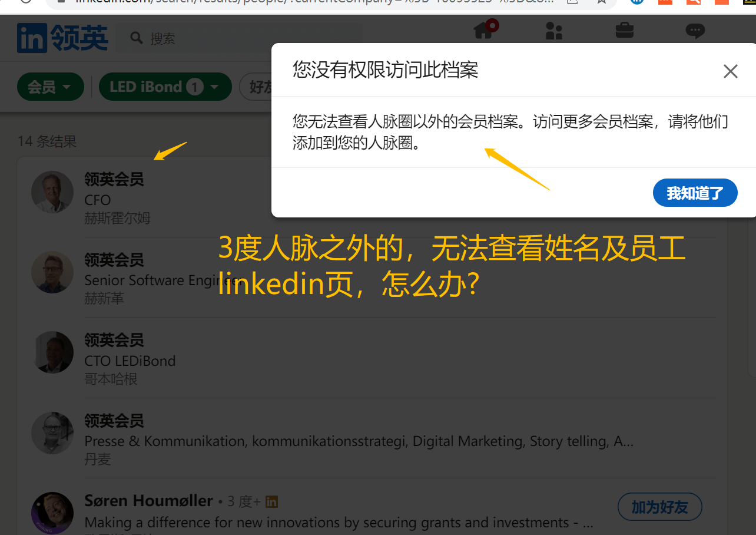756x535 pixels.
Task: Click the LinkedIn badge next to 3 度+
Action: click(x=271, y=502)
